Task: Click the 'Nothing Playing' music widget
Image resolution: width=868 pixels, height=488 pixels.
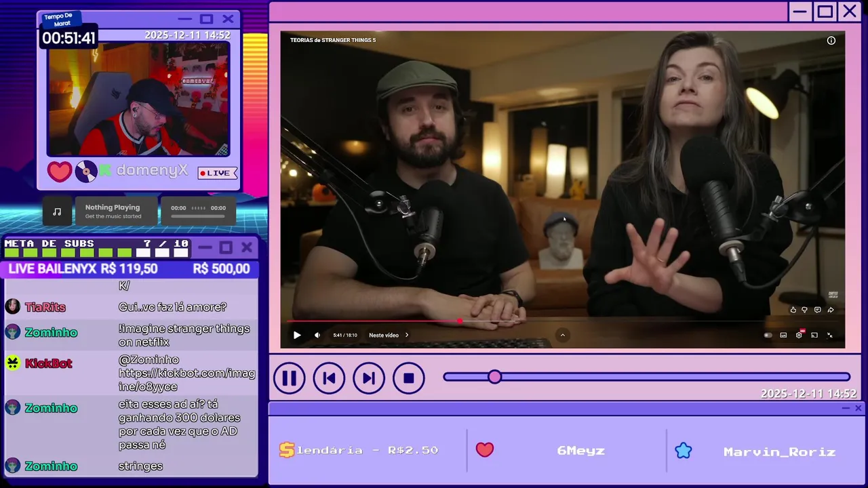Action: (x=117, y=211)
